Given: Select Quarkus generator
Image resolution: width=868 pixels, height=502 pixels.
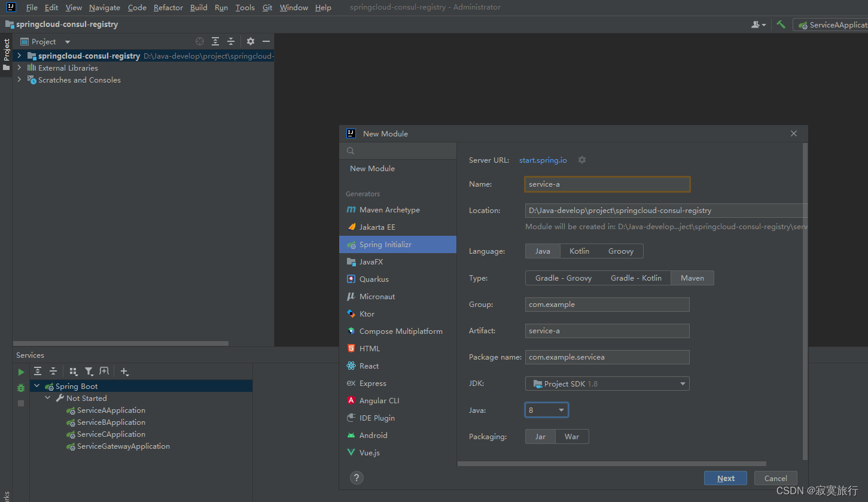Looking at the screenshot, I should (x=397, y=279).
